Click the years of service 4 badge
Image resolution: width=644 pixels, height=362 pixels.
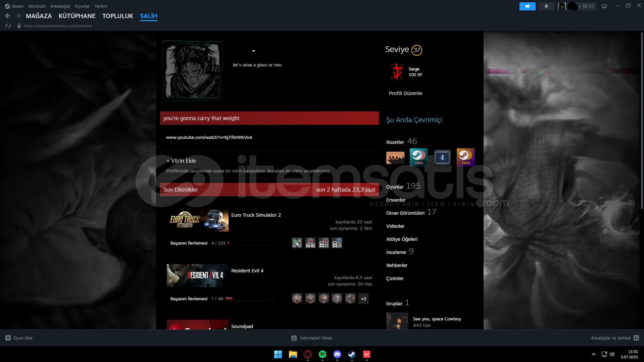442,157
